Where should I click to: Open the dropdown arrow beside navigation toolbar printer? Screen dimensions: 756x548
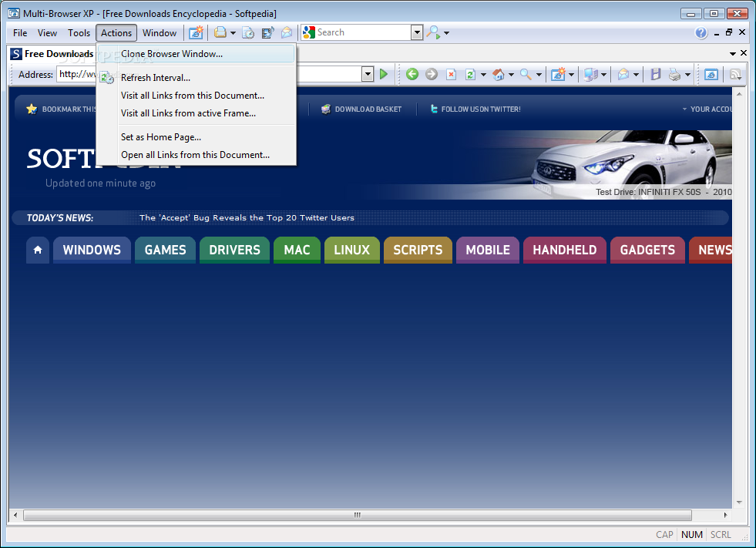pos(687,74)
